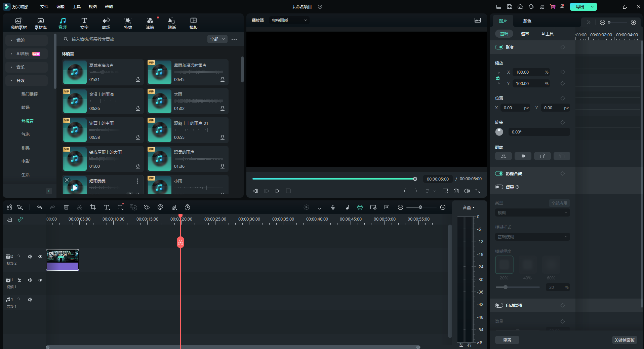Open the Effects (特效) panel
Image resolution: width=644 pixels, height=349 pixels.
[128, 23]
